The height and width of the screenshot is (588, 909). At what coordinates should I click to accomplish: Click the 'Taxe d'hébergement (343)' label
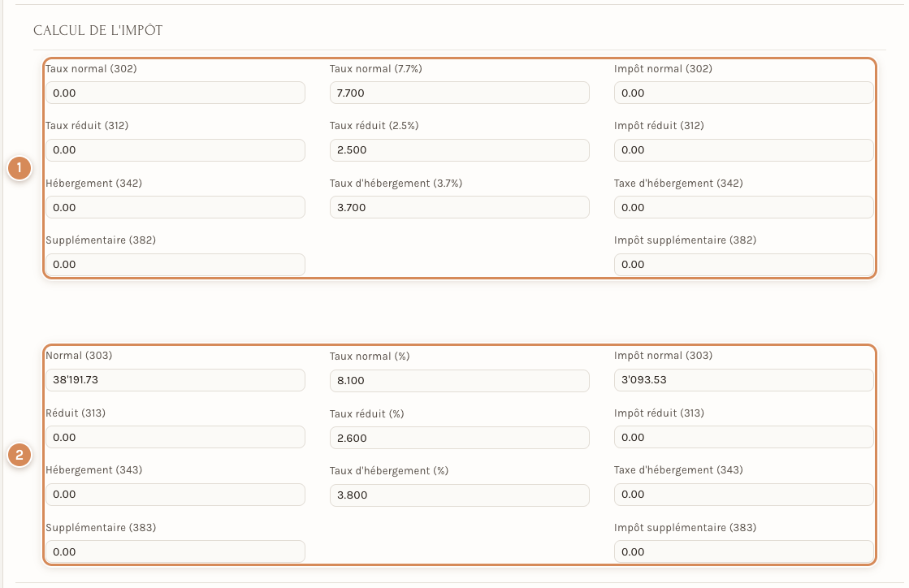[678, 470]
